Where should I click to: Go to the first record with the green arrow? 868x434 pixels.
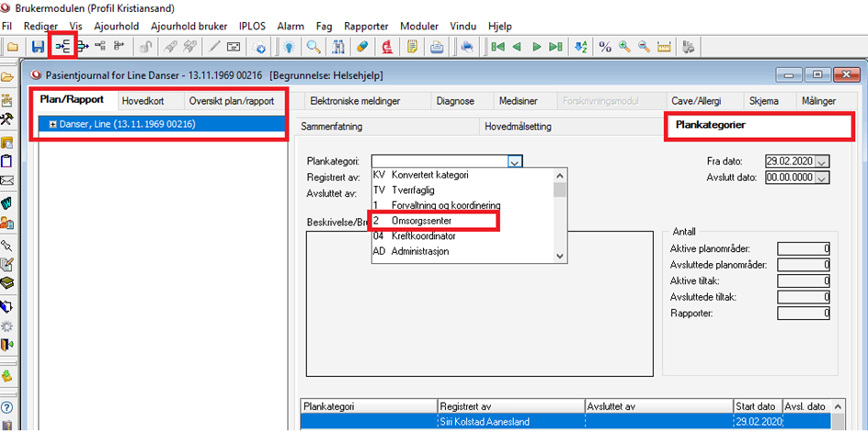tap(497, 46)
